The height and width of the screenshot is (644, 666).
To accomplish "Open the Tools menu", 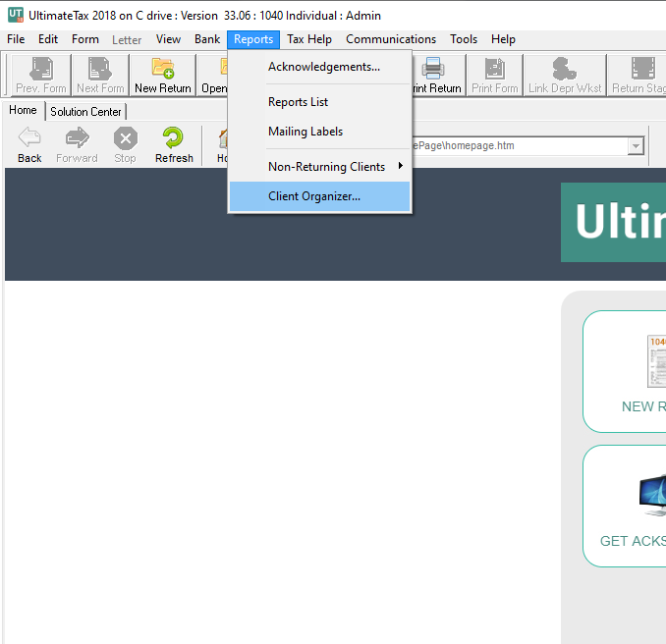I will [x=464, y=39].
